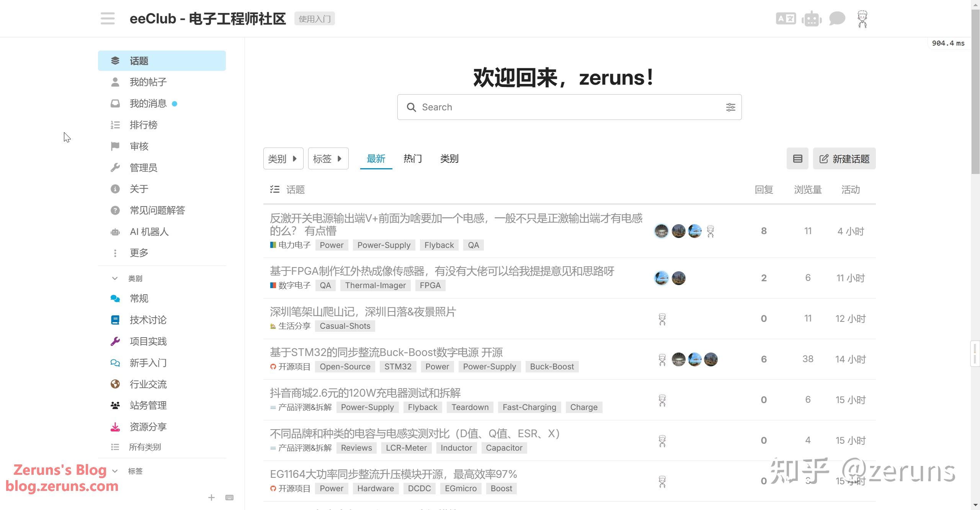Open the 标签 filter dropdown
Screen dimensions: 980x510
(328, 158)
